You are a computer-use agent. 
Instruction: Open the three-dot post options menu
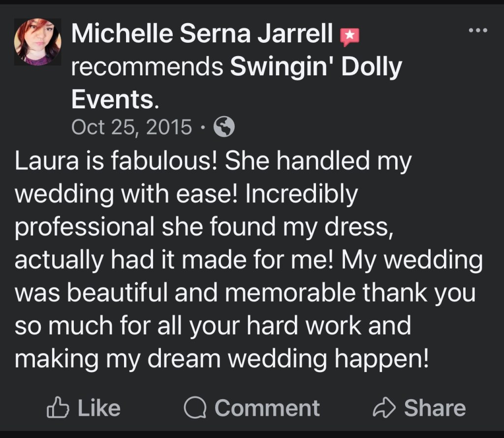477,31
